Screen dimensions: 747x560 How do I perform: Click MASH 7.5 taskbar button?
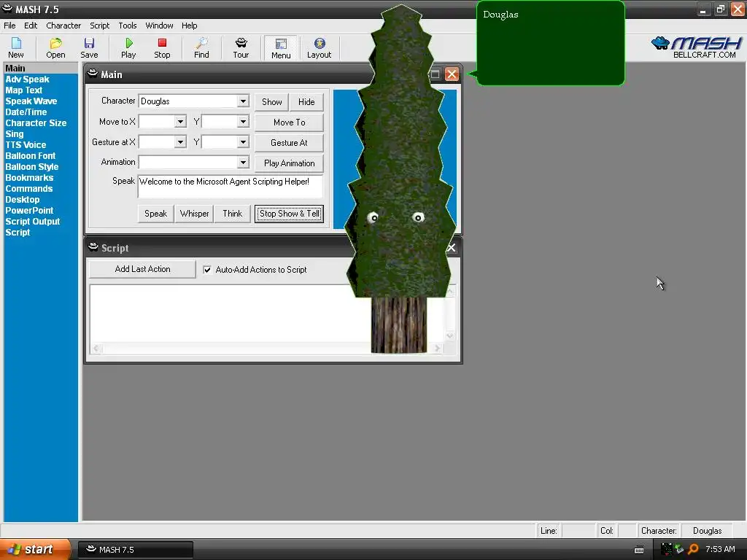[136, 550]
